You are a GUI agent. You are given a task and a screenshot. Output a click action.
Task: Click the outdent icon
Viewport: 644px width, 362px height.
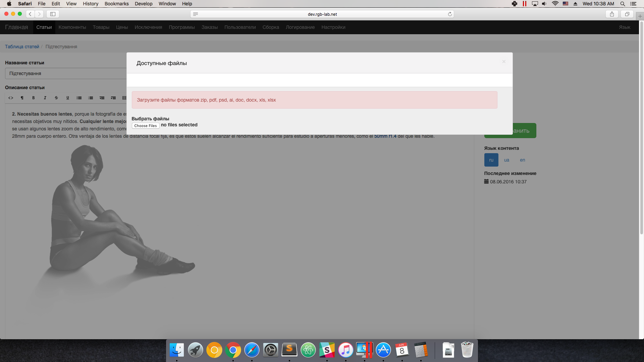click(x=102, y=98)
